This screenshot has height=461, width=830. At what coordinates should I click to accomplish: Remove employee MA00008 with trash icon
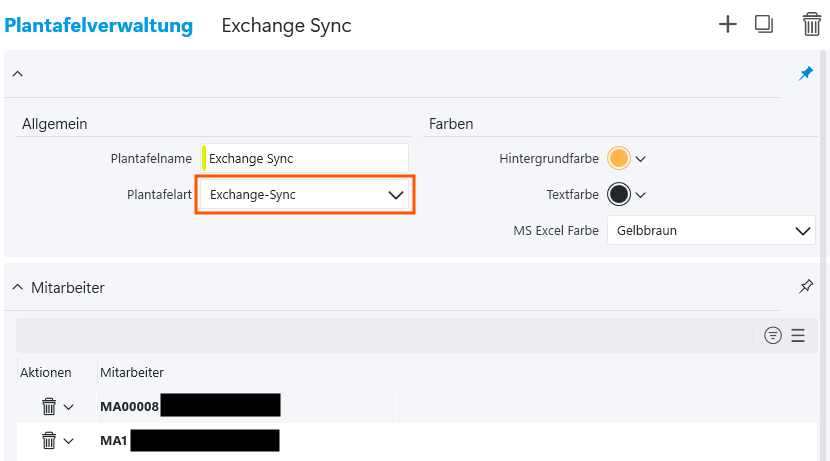coord(49,406)
